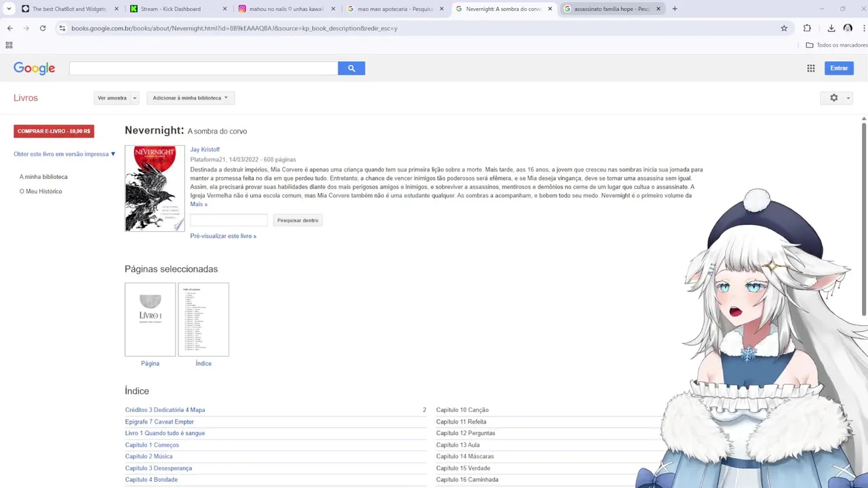This screenshot has height=488, width=868.
Task: Open Adicionar à minha biblioteca dropdown
Action: click(191, 98)
